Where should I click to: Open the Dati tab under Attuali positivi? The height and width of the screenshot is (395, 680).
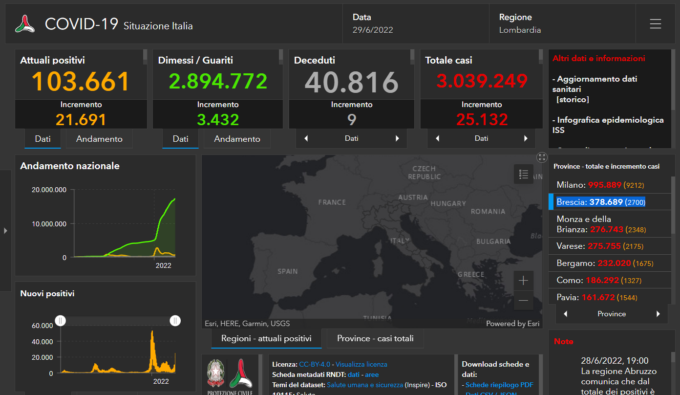coord(42,139)
